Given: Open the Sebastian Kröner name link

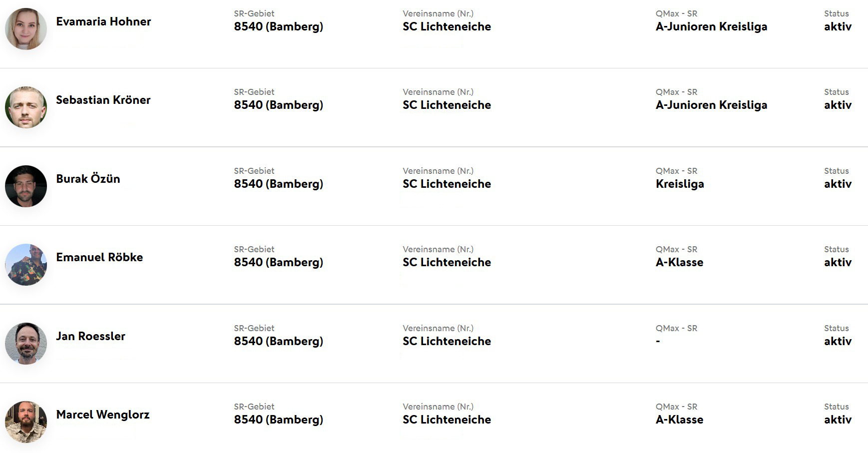Looking at the screenshot, I should click(103, 100).
